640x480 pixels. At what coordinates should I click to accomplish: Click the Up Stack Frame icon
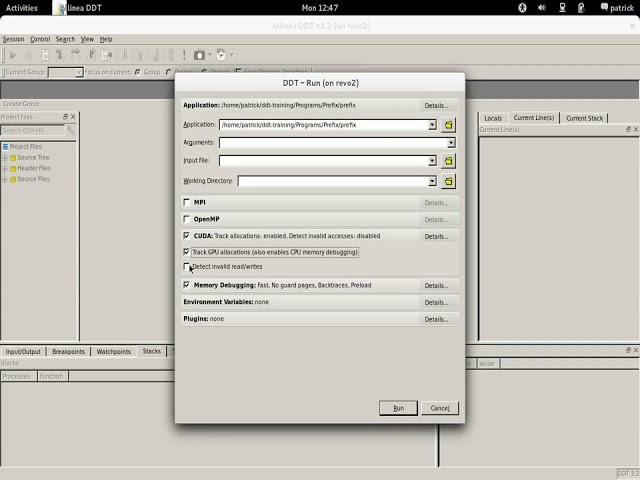138,55
